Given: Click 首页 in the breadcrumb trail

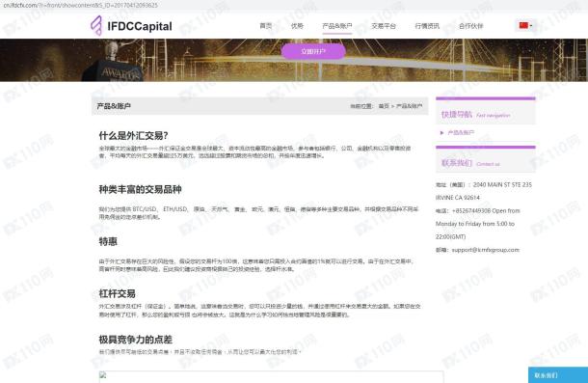Looking at the screenshot, I should (x=384, y=106).
